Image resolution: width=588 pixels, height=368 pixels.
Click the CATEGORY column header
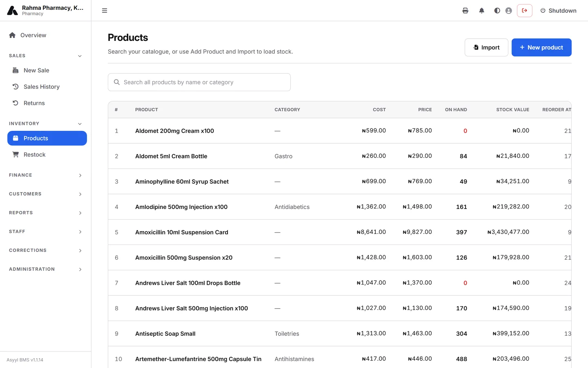click(x=287, y=110)
